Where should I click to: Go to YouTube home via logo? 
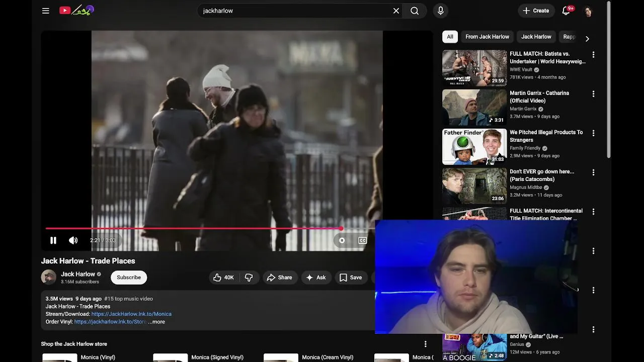(76, 10)
